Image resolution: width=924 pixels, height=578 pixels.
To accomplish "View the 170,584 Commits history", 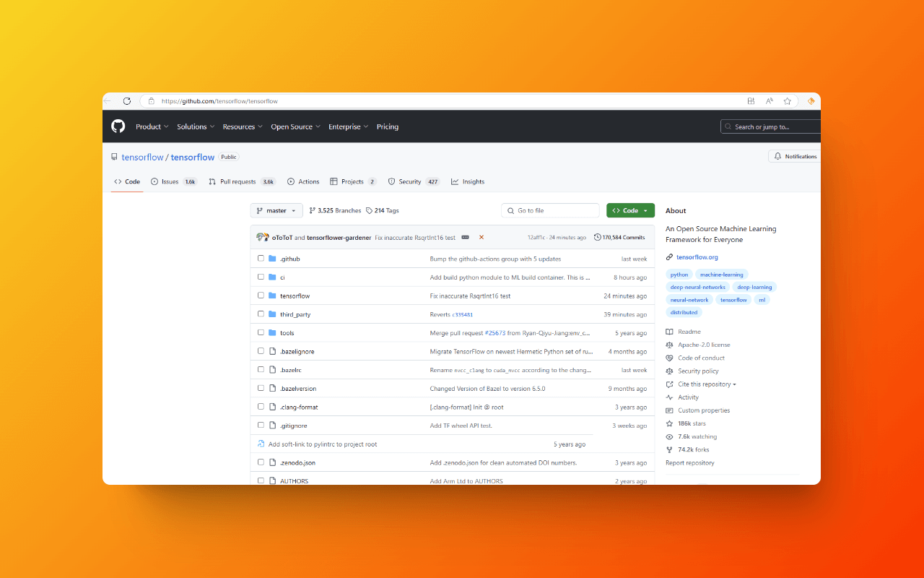I will [619, 237].
